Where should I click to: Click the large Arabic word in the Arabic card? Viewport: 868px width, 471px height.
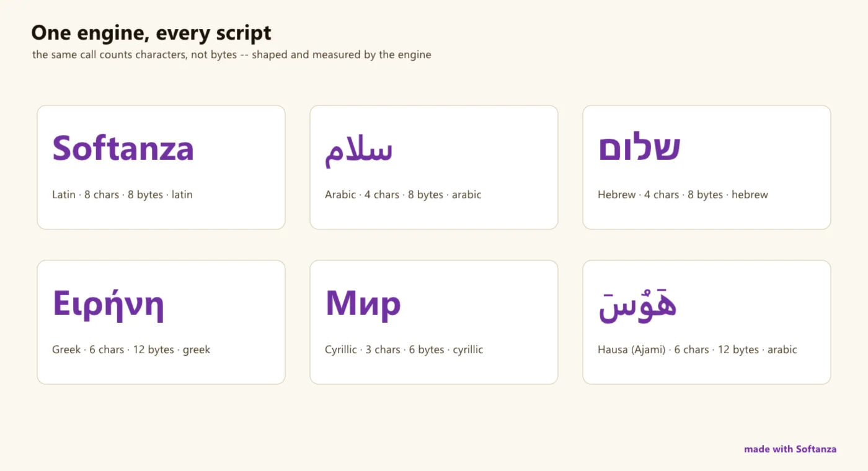[359, 151]
